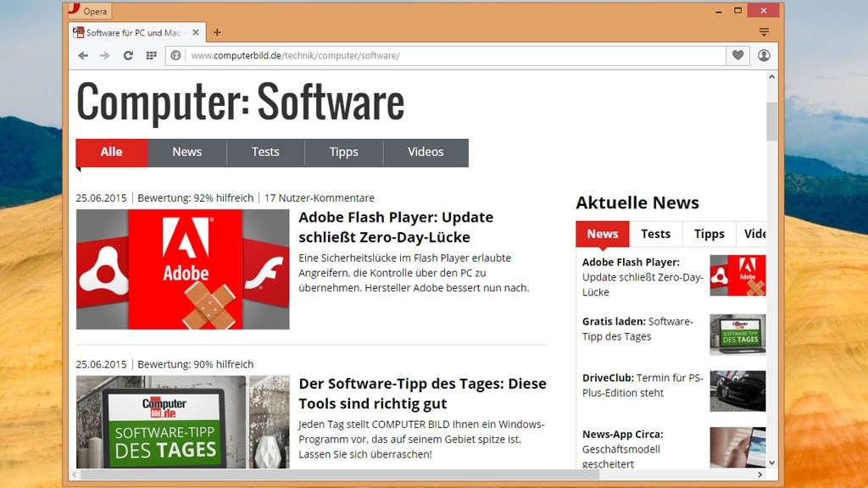Show site info globe badge

[175, 55]
